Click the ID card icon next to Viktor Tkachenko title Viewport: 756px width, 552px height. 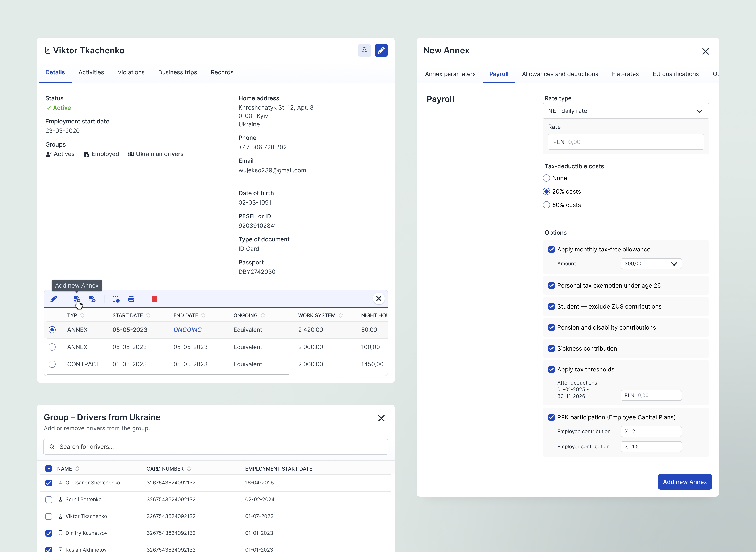point(48,50)
